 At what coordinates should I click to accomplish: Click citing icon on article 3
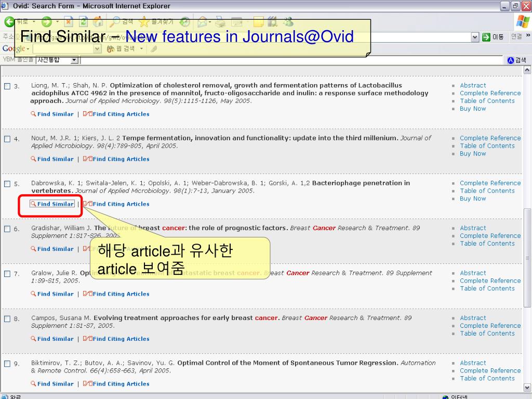point(87,114)
